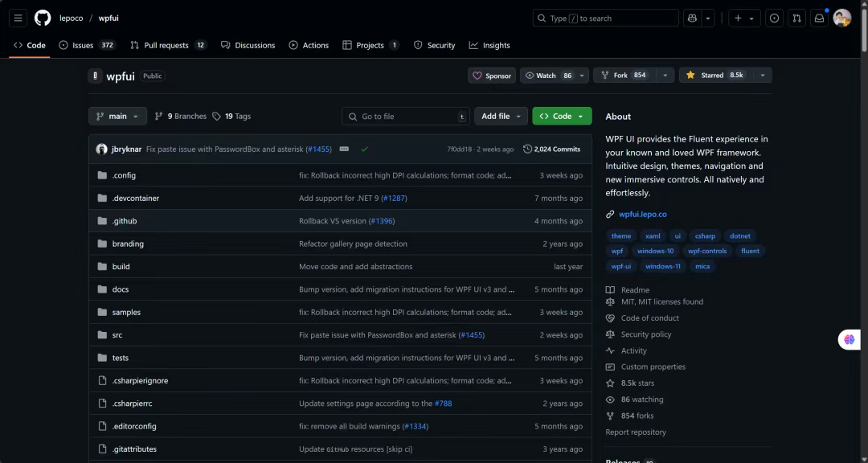Open the green Code dropdown
The height and width of the screenshot is (463, 868).
[562, 117]
